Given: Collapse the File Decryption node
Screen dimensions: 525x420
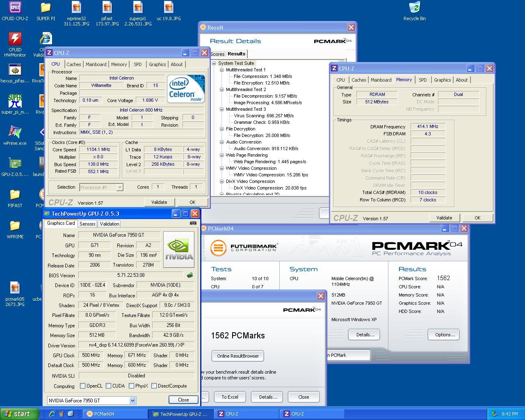Looking at the screenshot, I should [x=222, y=129].
